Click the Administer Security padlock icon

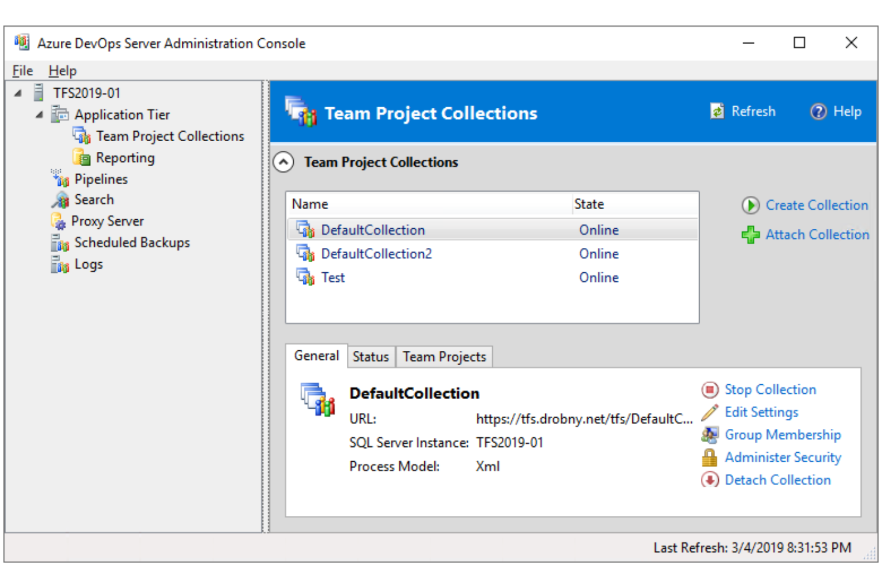[710, 458]
